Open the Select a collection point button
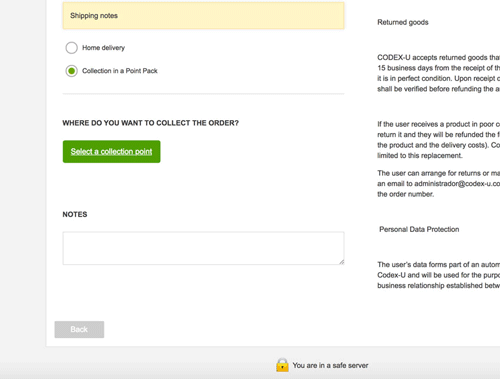Viewport: 500px width, 379px height. click(111, 152)
